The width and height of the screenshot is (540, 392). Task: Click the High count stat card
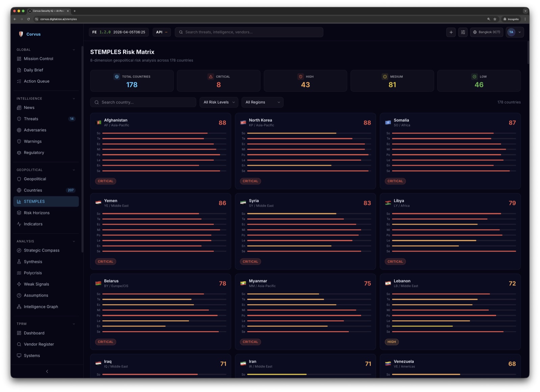coord(305,81)
